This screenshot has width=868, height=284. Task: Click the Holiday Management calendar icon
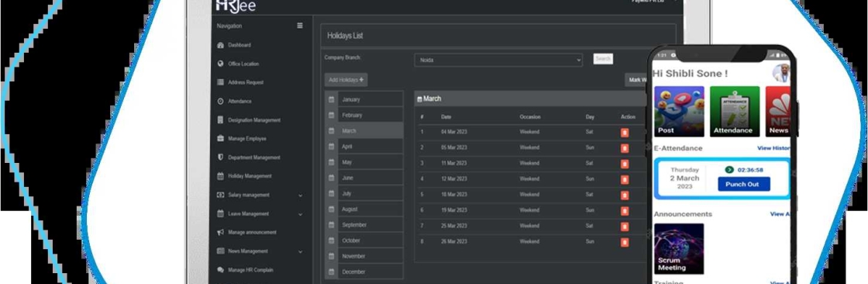point(220,176)
